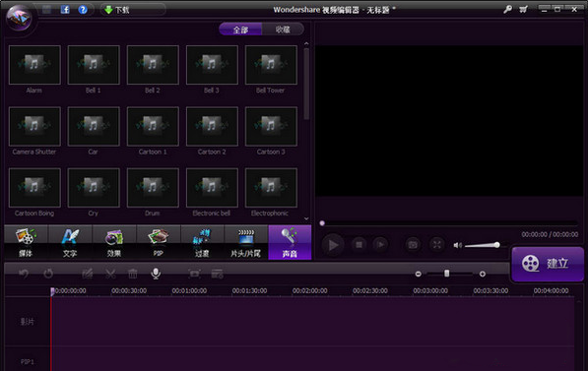Toggle full screen preview
The width and height of the screenshot is (588, 371).
tap(437, 245)
